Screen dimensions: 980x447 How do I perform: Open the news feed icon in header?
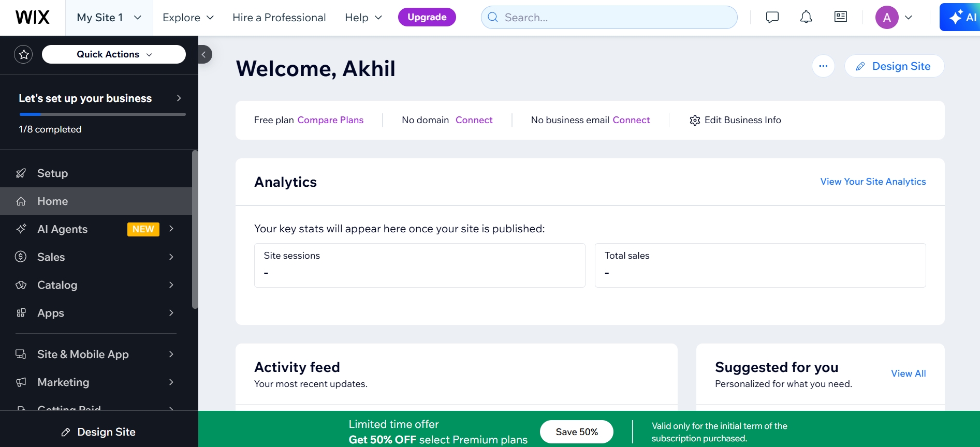(841, 17)
